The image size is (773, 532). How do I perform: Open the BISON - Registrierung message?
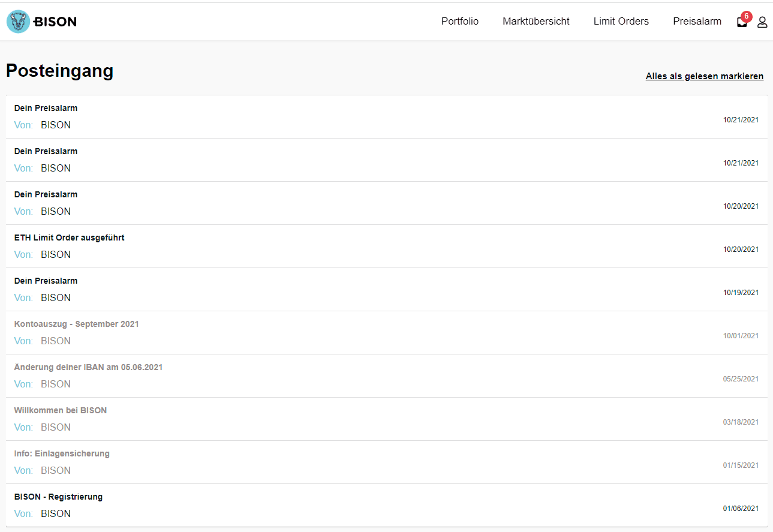387,506
